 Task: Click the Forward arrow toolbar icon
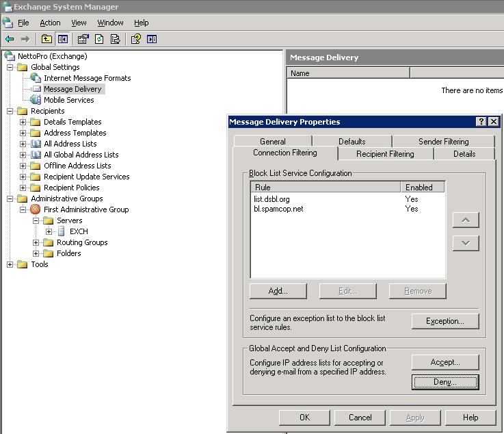(x=25, y=39)
